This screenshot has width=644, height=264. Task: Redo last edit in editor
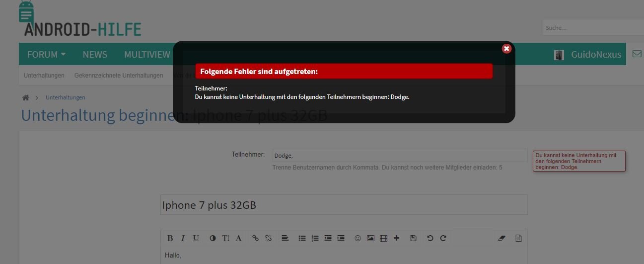click(x=443, y=238)
